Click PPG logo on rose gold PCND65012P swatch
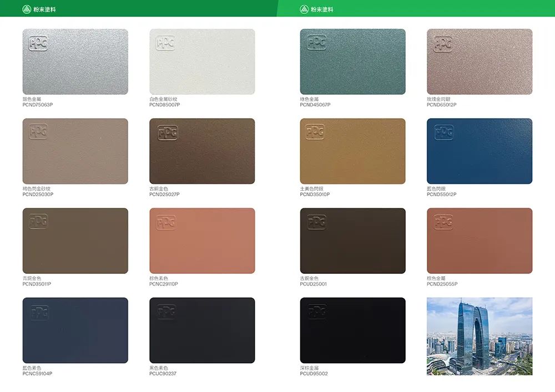555x392 pixels. 443,43
